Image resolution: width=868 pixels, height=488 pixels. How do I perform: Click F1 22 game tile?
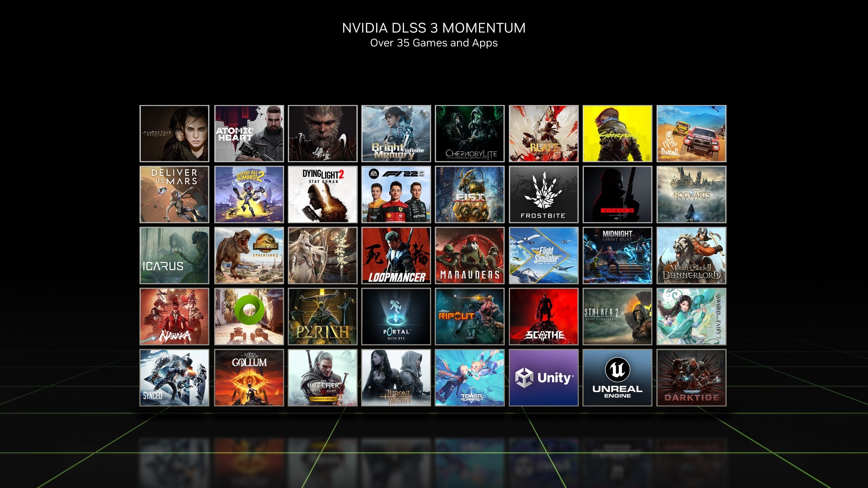tap(396, 195)
